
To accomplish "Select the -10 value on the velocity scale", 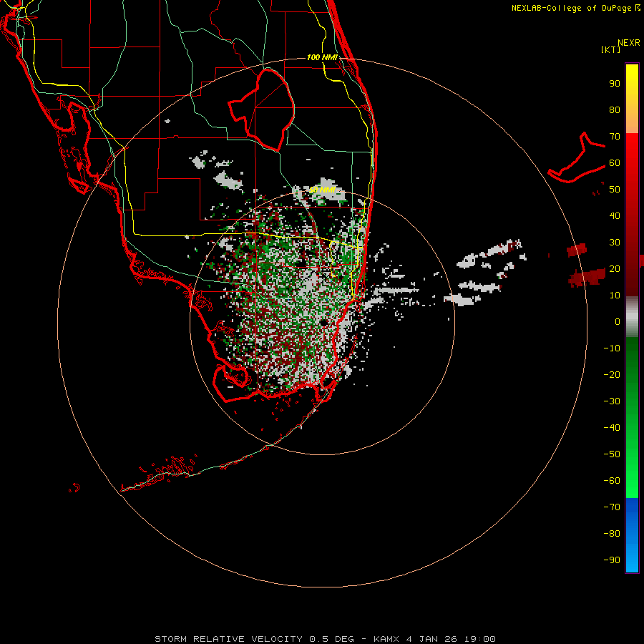I will coord(612,348).
